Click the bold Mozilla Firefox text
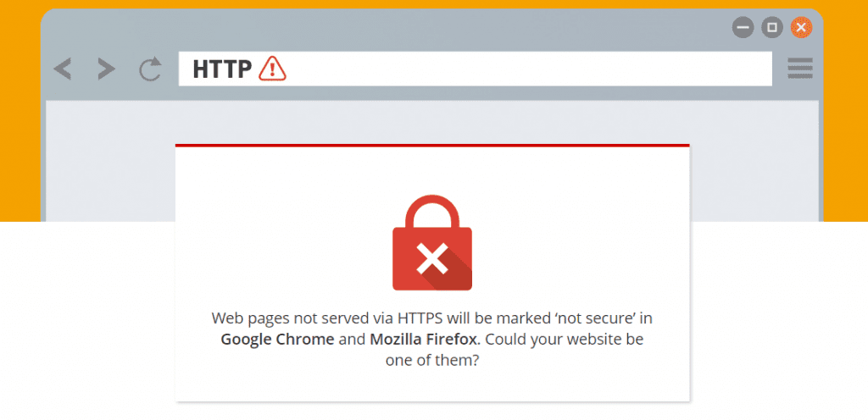This screenshot has width=868, height=420. (x=423, y=339)
